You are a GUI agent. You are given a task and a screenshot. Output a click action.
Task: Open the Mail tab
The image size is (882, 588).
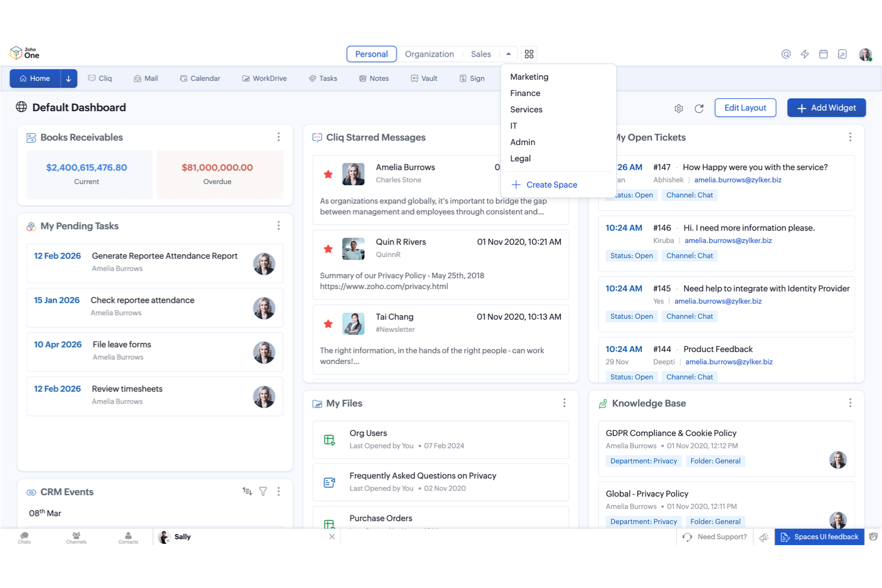click(x=146, y=79)
